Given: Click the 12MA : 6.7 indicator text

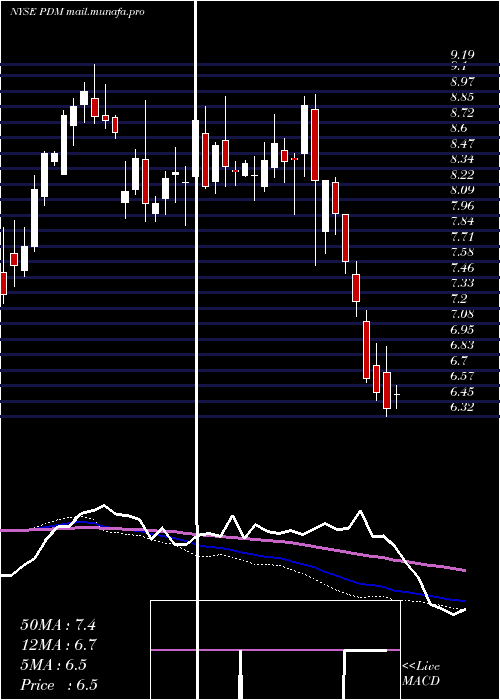Looking at the screenshot, I should pos(58,645).
